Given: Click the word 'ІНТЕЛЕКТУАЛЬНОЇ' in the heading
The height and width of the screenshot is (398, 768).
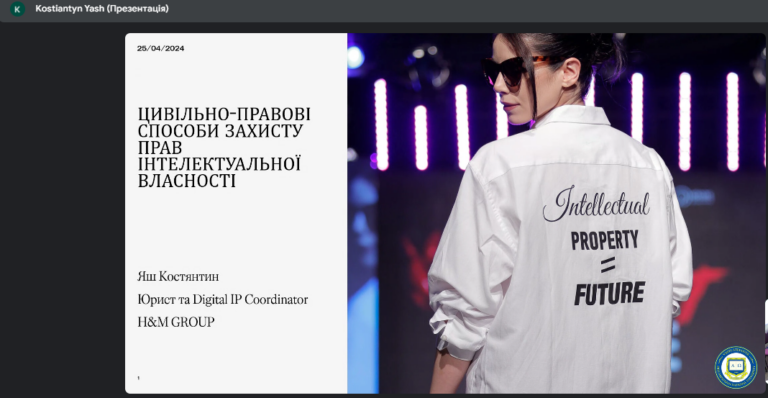Looking at the screenshot, I should (219, 164).
